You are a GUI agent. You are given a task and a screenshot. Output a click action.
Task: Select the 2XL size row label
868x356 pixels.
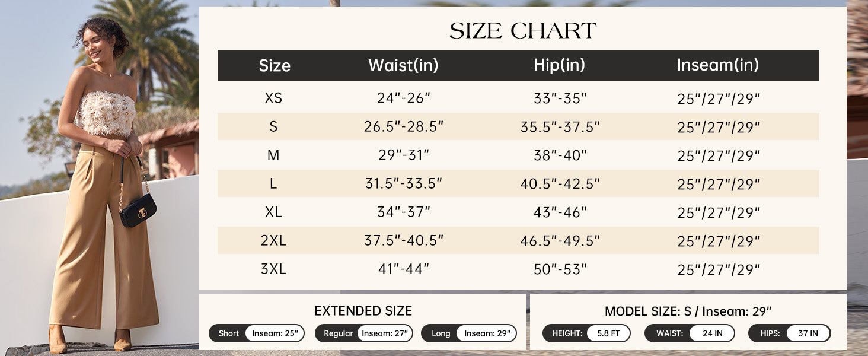point(273,241)
